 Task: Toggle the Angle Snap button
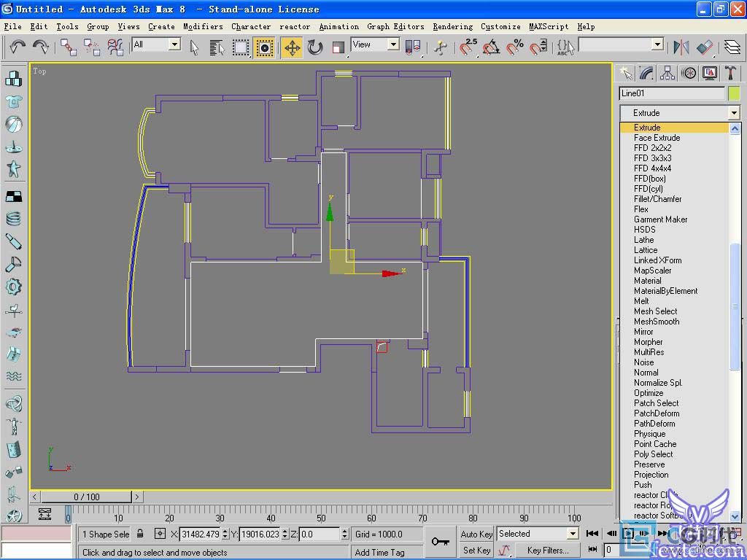coord(491,47)
